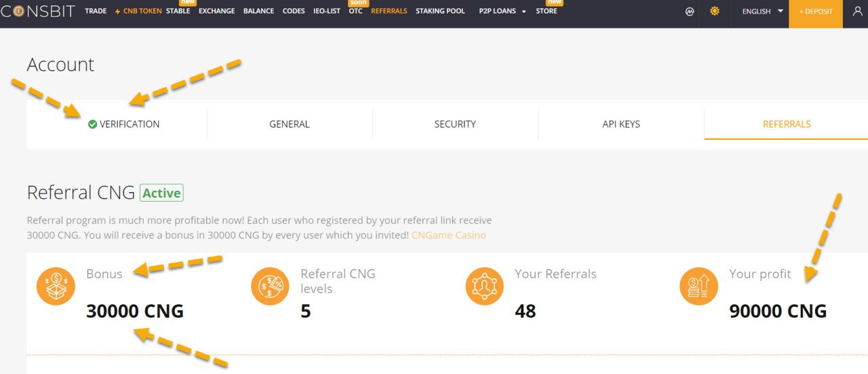Viewport: 868px width, 374px height.
Task: Open the English language dropdown
Action: 762,12
